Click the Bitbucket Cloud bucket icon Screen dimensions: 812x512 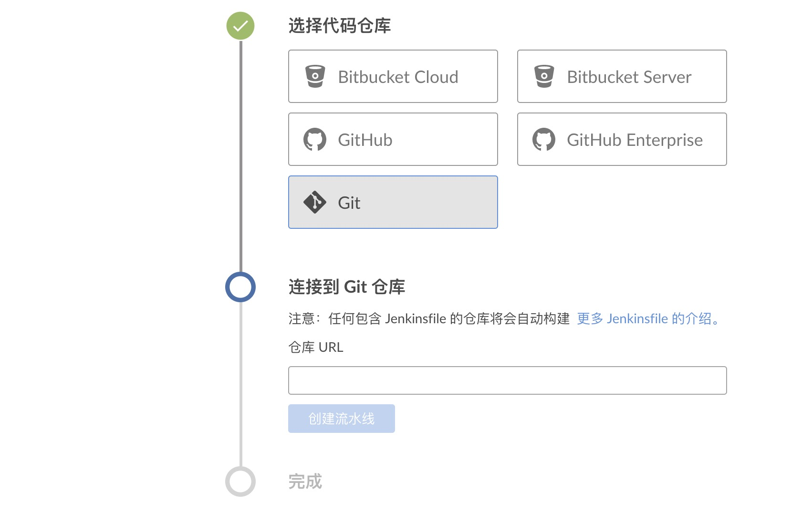tap(315, 76)
